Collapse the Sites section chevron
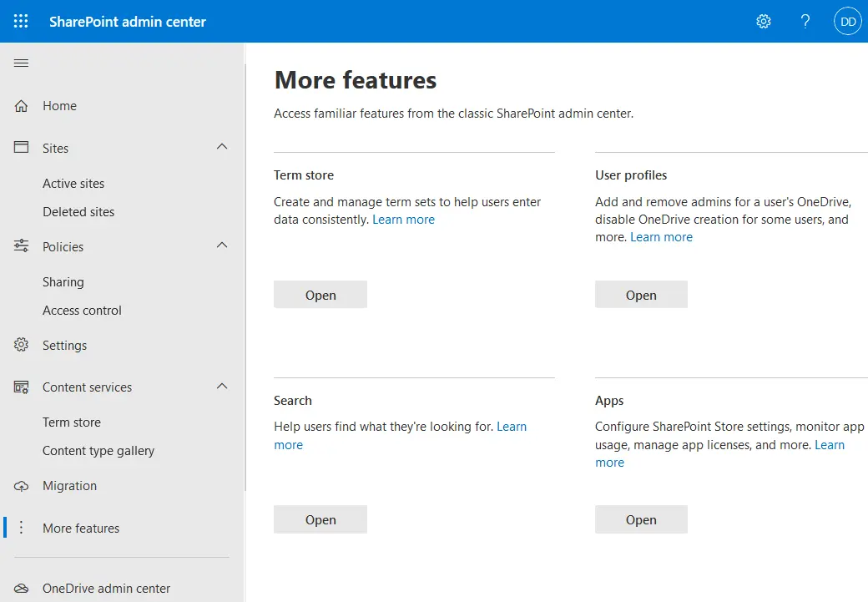The width and height of the screenshot is (868, 602). pyautogui.click(x=222, y=147)
